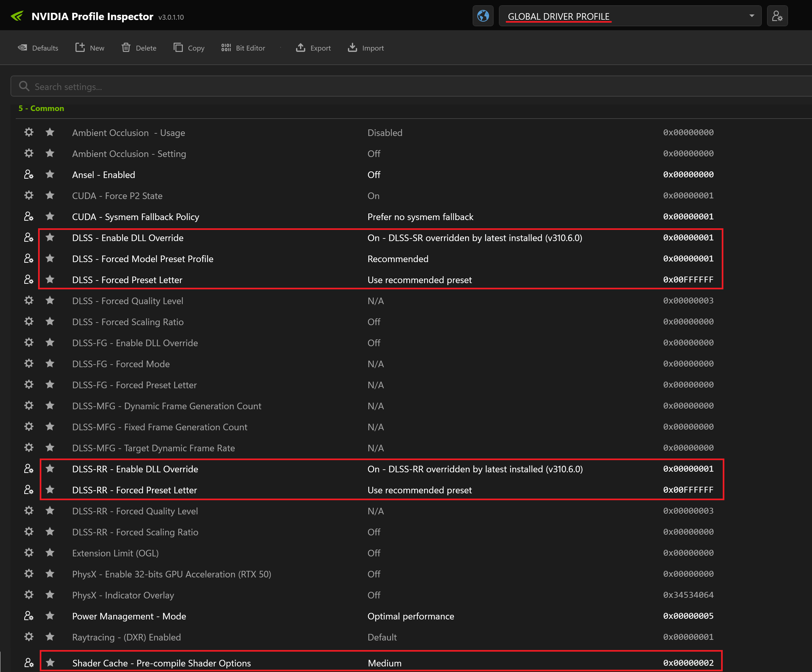This screenshot has width=812, height=672.
Task: Click hex value 0x00000002 for Shader Cache
Action: 688,663
